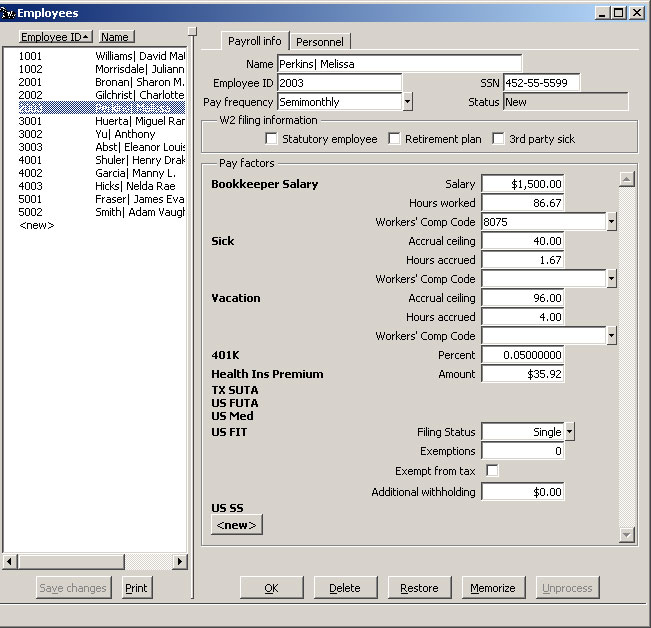This screenshot has height=628, width=651.
Task: Click the pay factors scroll down arrow
Action: (627, 534)
